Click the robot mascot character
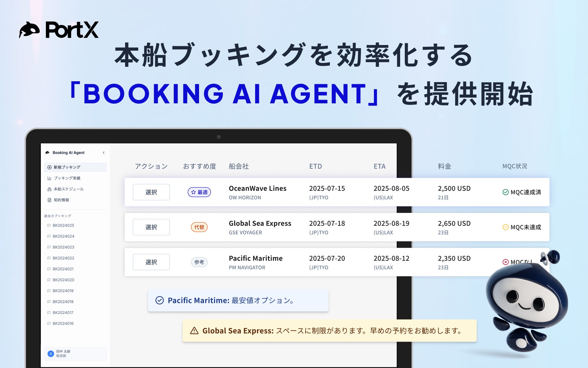This screenshot has height=368, width=588. point(526,300)
